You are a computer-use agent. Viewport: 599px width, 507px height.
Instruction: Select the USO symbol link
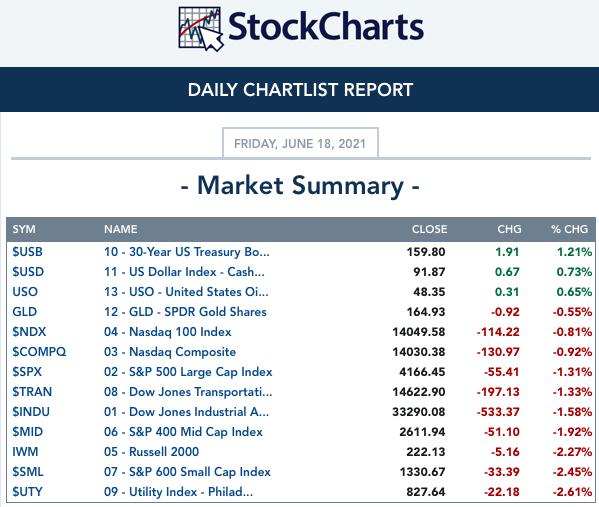pyautogui.click(x=25, y=292)
